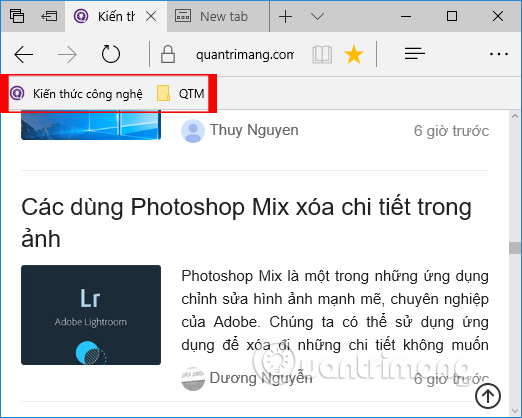Focus the quantrimang.com address bar
This screenshot has height=418, width=522.
245,55
